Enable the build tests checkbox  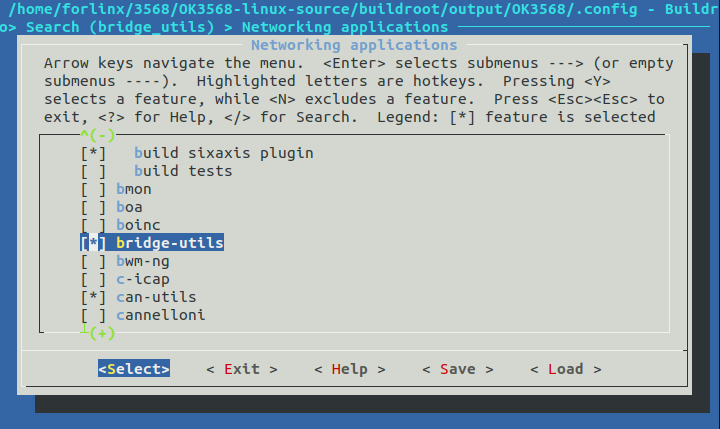(x=93, y=171)
